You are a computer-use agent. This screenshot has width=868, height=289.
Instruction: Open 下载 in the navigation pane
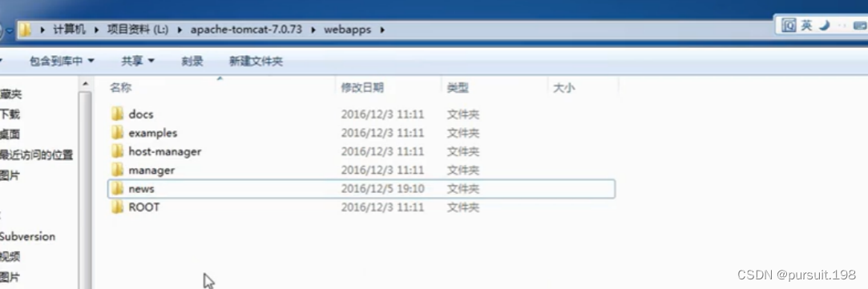(10, 115)
